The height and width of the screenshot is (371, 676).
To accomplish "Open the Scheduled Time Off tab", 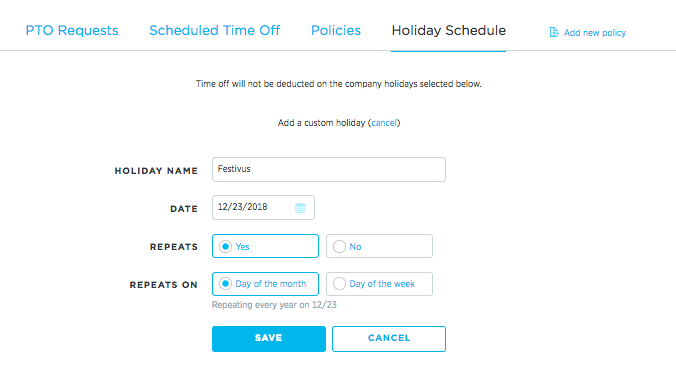I will pos(215,31).
